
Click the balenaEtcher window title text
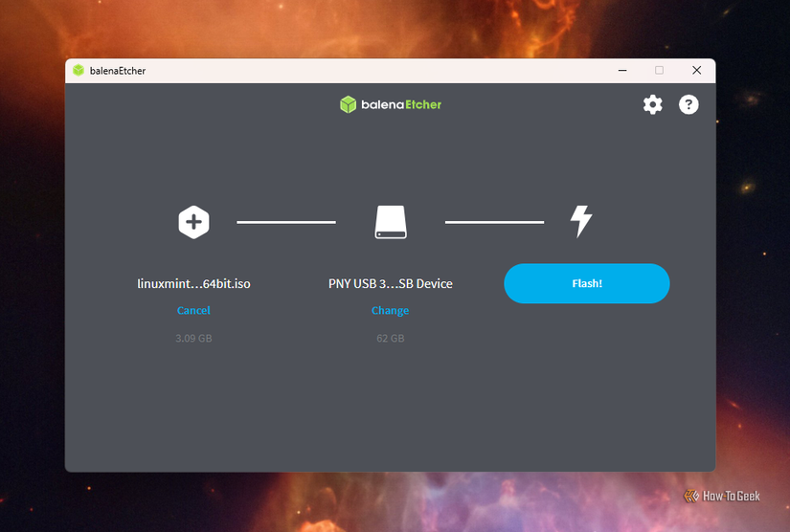118,71
